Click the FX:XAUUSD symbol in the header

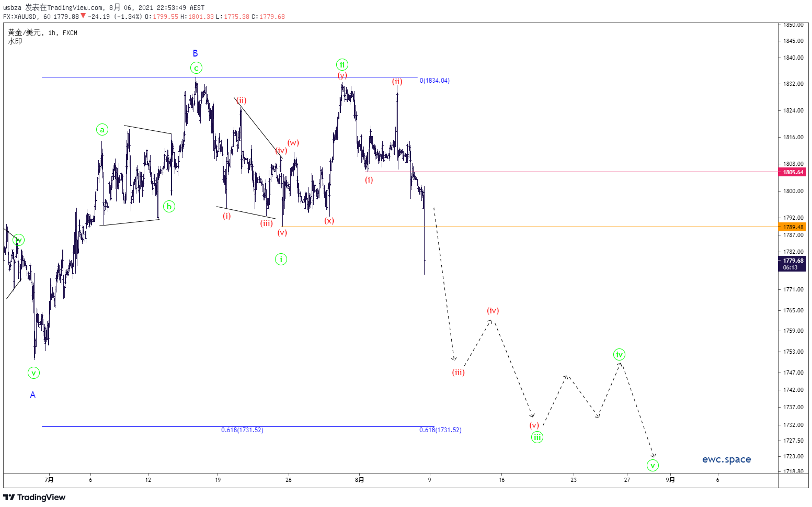[x=21, y=17]
